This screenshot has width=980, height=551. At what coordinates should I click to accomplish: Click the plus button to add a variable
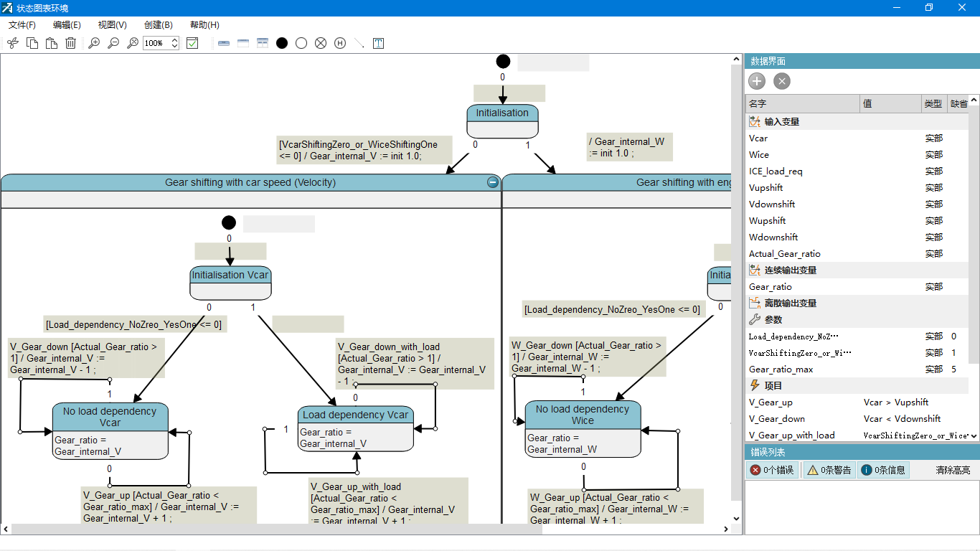click(756, 81)
